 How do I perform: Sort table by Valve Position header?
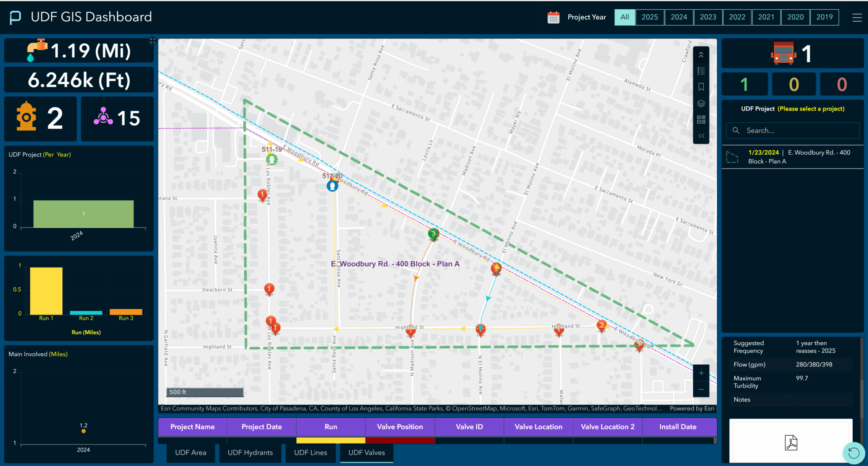[400, 427]
